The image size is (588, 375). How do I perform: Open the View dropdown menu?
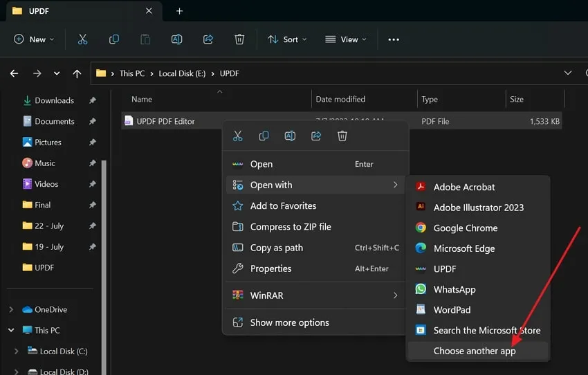point(346,39)
